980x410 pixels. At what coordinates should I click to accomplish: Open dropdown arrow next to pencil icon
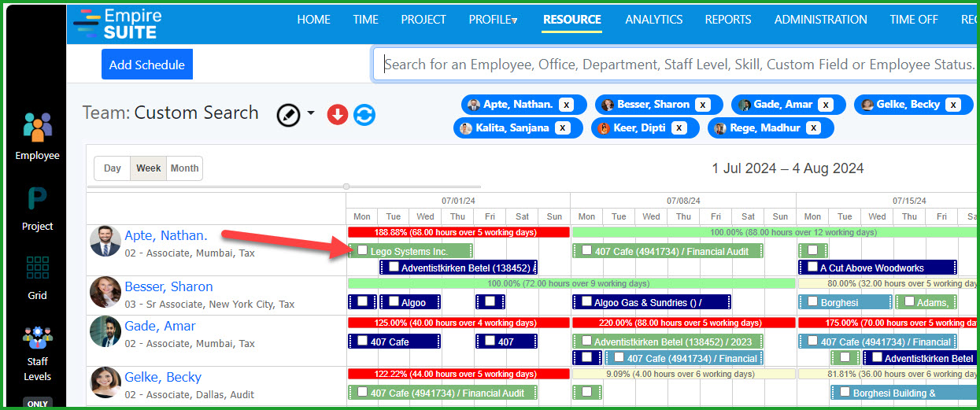[x=311, y=114]
